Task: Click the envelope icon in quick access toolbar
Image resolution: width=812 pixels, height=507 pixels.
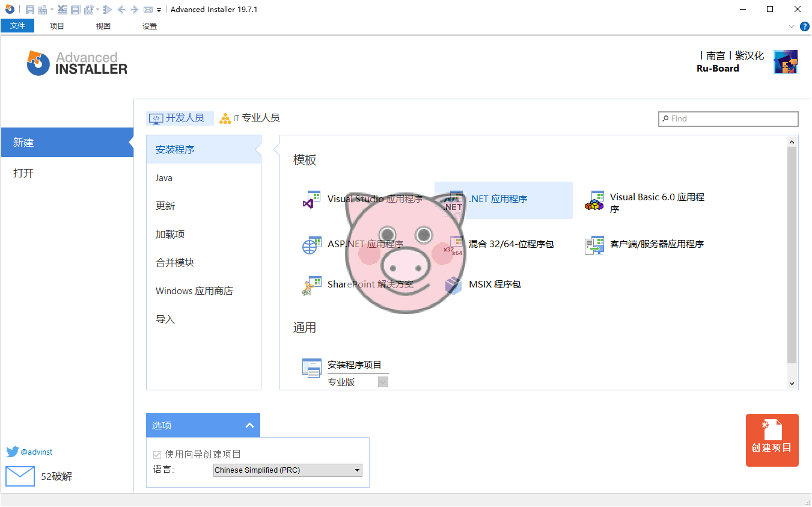Action: coord(148,10)
